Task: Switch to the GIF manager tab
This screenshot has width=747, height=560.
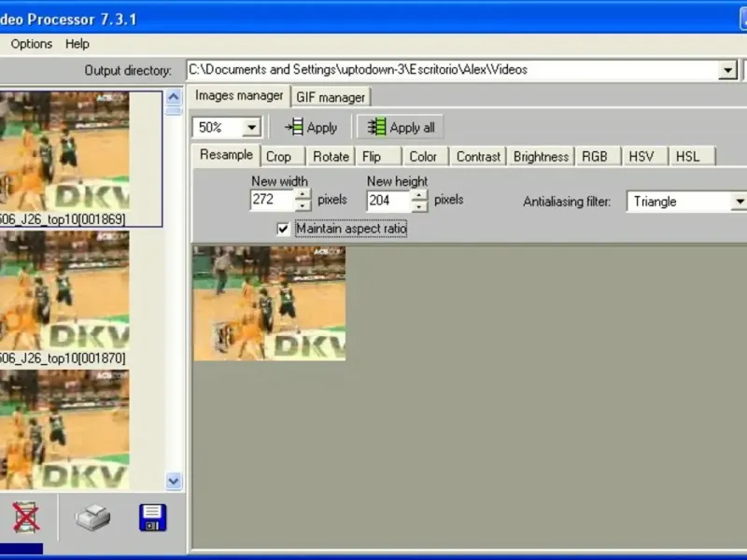Action: tap(331, 97)
